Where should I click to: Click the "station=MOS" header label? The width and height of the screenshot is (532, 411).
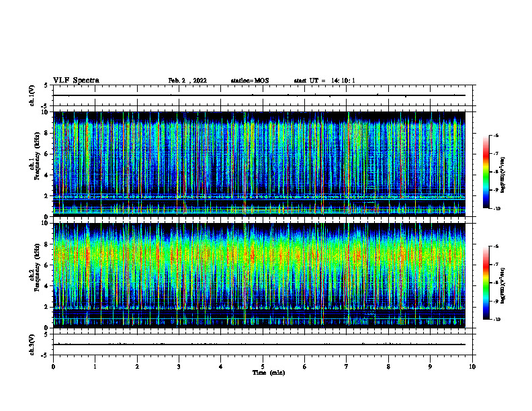[x=250, y=81]
